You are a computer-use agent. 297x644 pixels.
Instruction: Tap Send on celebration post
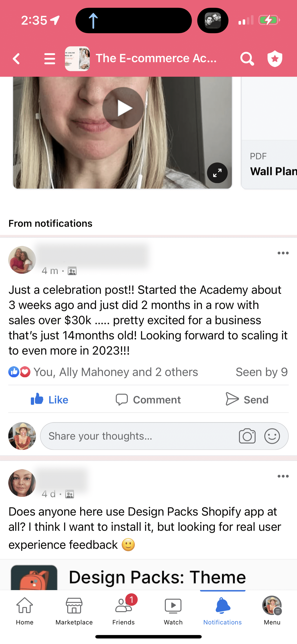tap(247, 399)
